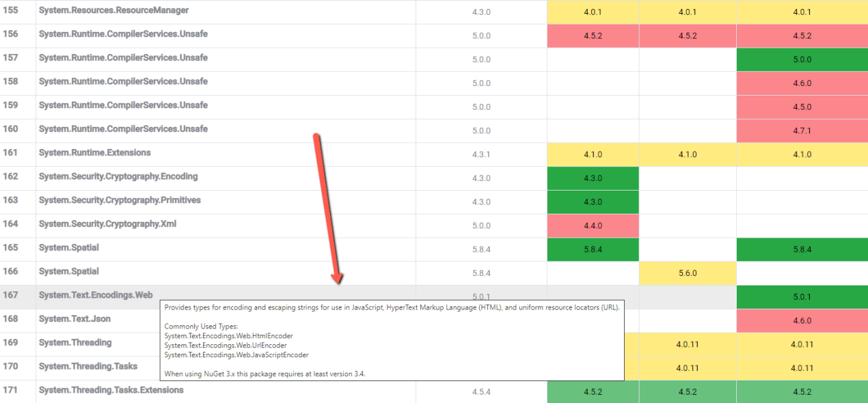
Task: Click red 4.5.0 cell in row 159
Action: 802,107
